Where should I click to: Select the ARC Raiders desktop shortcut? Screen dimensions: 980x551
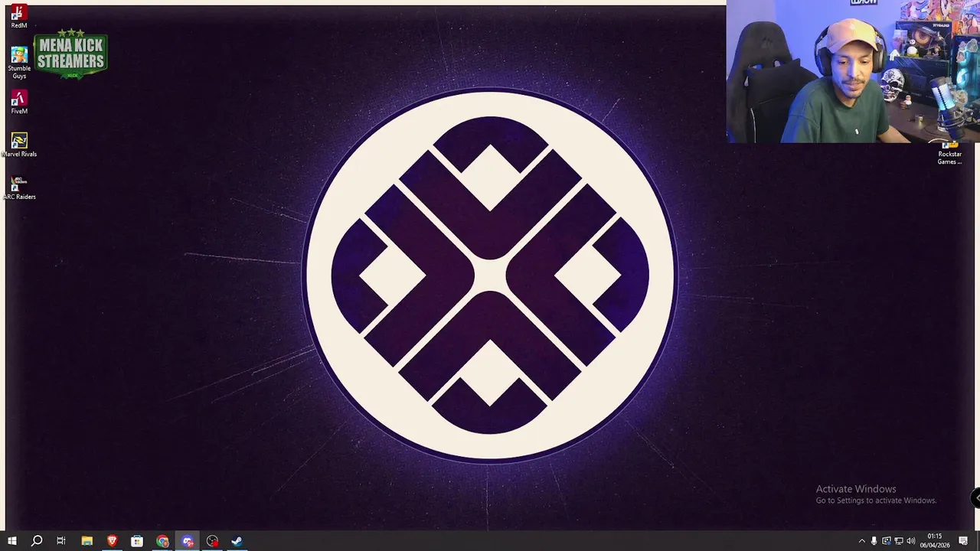(19, 188)
